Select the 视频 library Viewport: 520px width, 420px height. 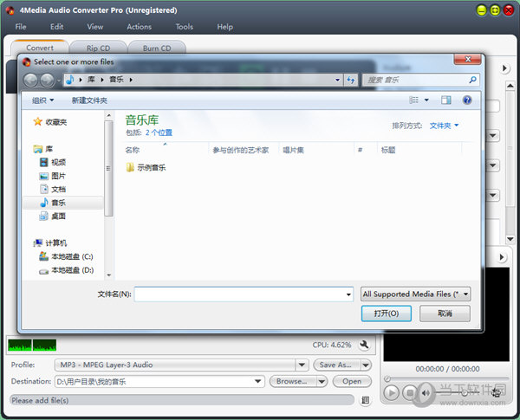[x=53, y=162]
